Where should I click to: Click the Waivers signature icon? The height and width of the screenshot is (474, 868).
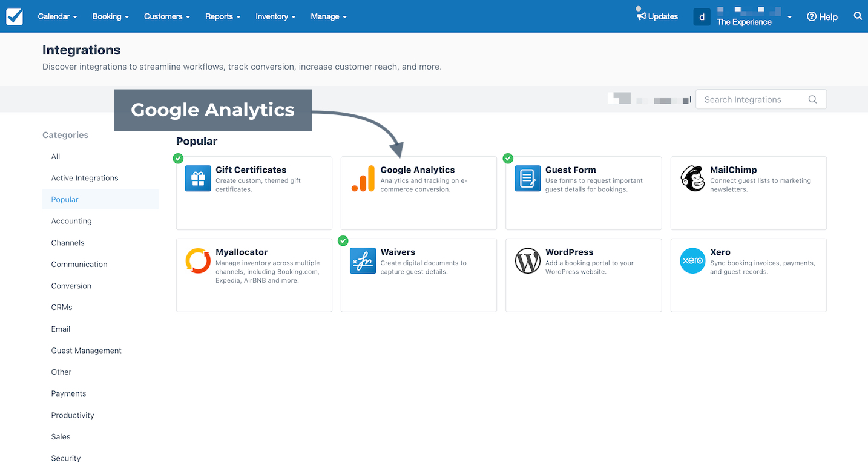[363, 261]
